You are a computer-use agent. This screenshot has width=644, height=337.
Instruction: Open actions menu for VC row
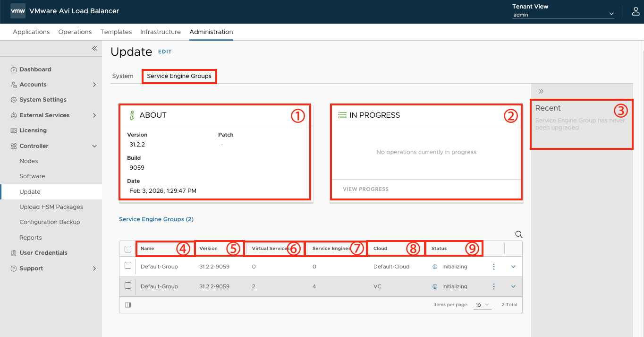494,286
